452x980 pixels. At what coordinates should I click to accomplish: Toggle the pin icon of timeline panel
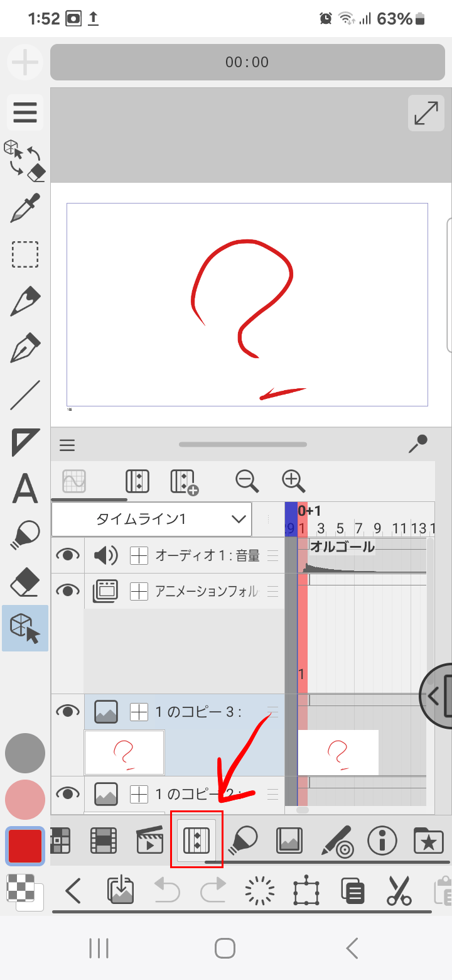tap(418, 444)
